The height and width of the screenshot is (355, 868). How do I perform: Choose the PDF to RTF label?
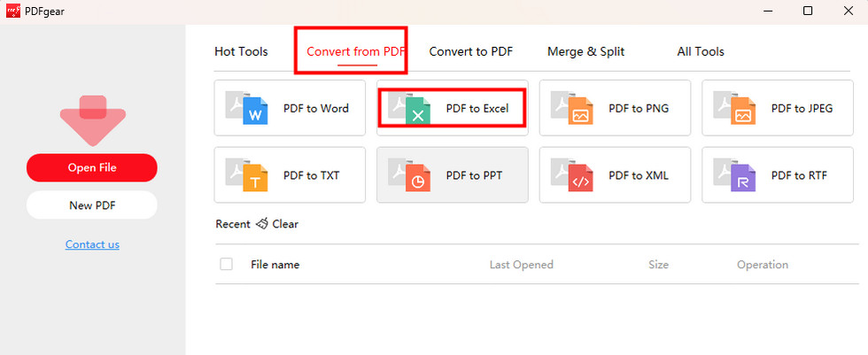pos(799,176)
